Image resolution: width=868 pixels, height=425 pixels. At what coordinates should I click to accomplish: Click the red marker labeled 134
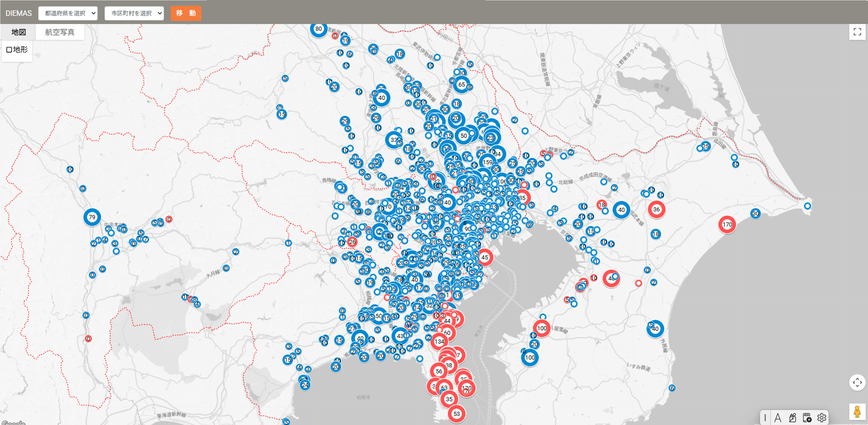439,342
